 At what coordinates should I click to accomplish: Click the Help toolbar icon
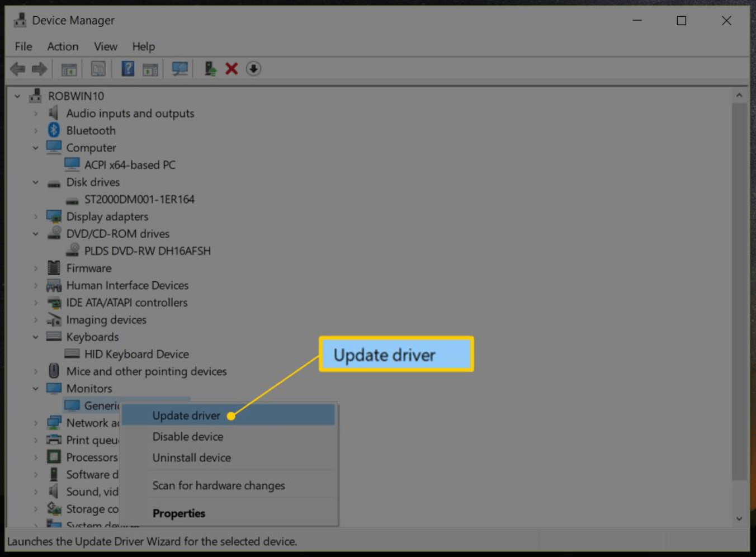[x=127, y=68]
